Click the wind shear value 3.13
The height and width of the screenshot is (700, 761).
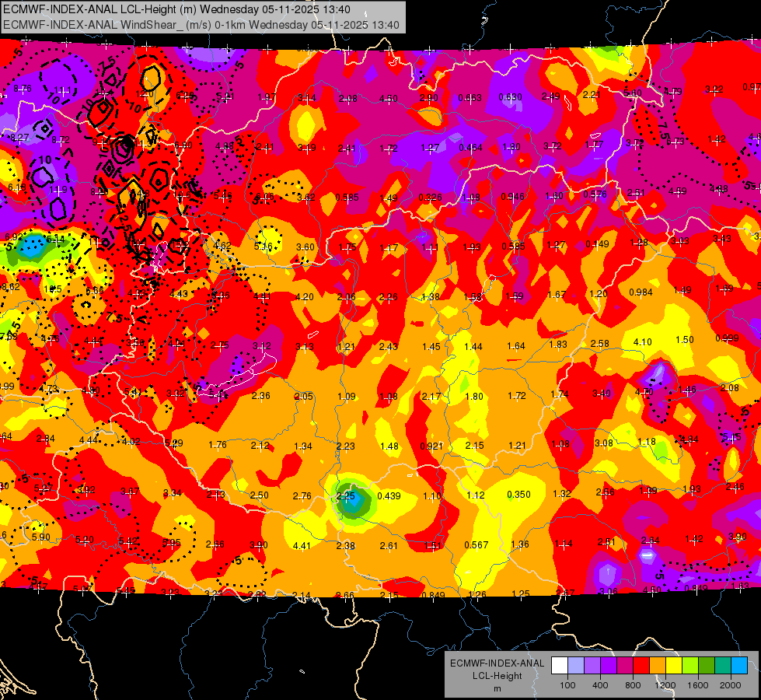[304, 347]
